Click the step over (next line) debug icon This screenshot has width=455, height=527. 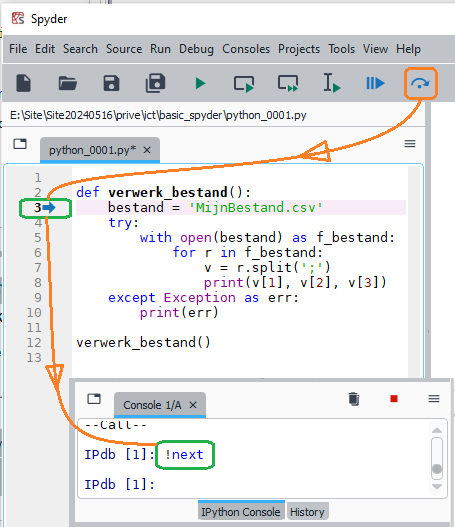coord(420,83)
